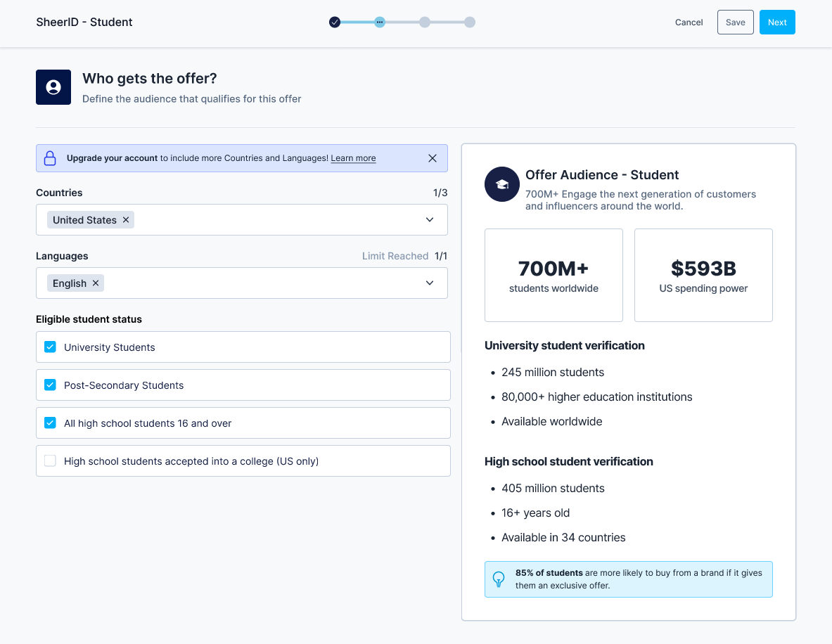Jump to the third progress step
Viewport: 832px width, 644px height.
(x=425, y=22)
